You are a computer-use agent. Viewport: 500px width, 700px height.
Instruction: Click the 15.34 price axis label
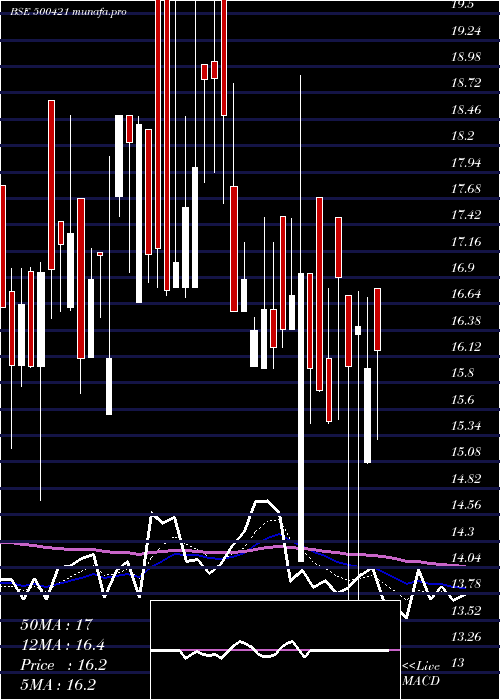[466, 425]
